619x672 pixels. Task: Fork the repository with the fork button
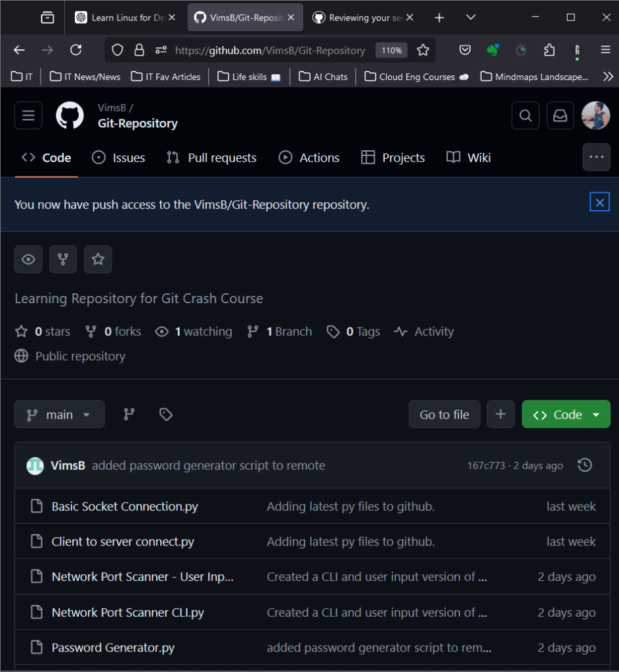pyautogui.click(x=63, y=259)
